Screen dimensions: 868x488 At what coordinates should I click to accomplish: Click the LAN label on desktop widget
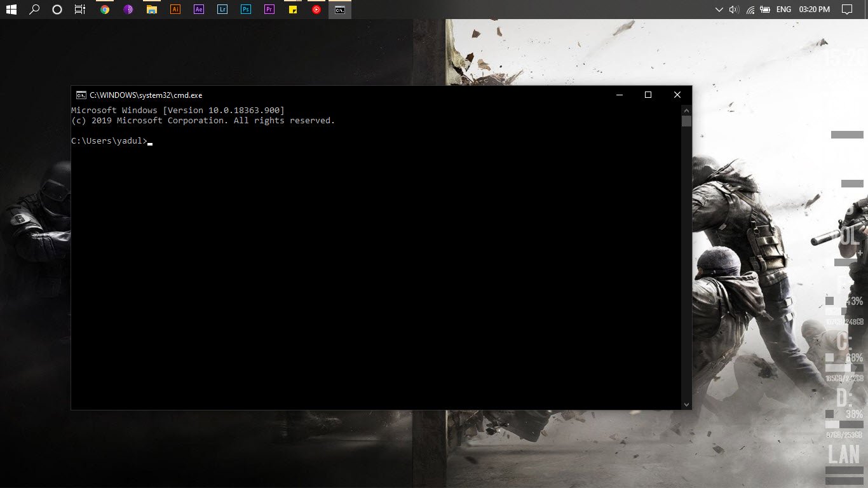coord(844,454)
